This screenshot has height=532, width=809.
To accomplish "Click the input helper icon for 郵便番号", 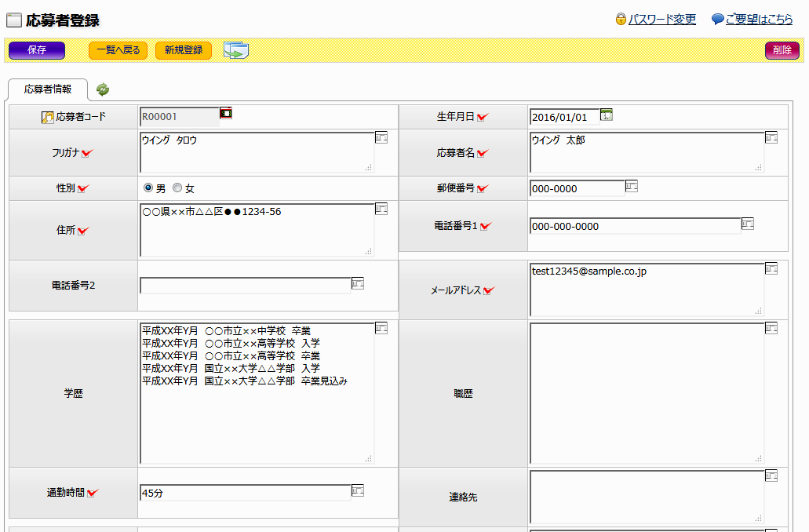I will (632, 186).
